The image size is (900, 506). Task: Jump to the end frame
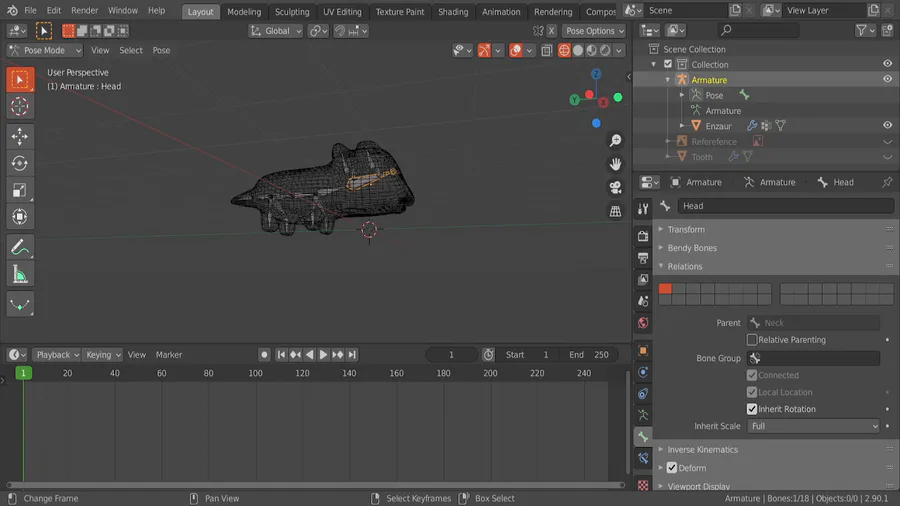(352, 355)
